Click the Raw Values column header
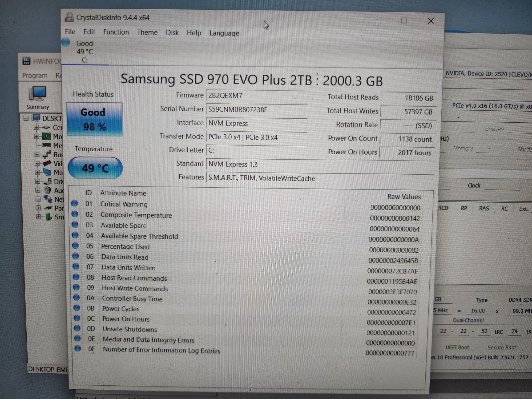Screen dimensions: 532x399 pyautogui.click(x=404, y=197)
